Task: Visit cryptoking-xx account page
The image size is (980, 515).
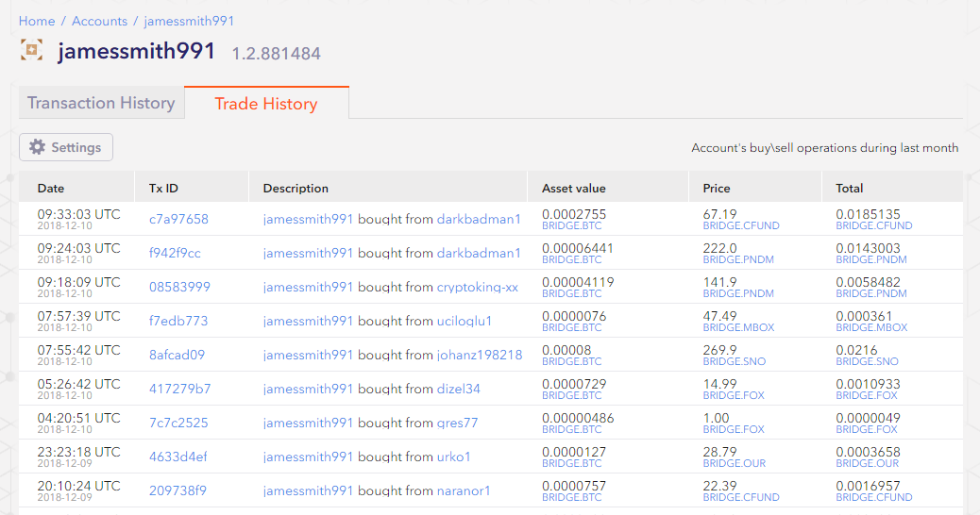Action: [477, 287]
